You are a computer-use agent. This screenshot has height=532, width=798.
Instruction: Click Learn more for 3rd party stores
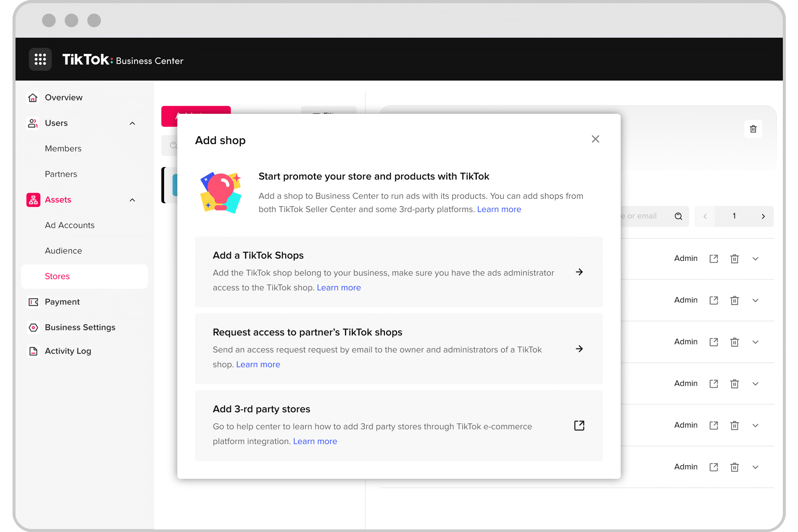[x=315, y=440]
